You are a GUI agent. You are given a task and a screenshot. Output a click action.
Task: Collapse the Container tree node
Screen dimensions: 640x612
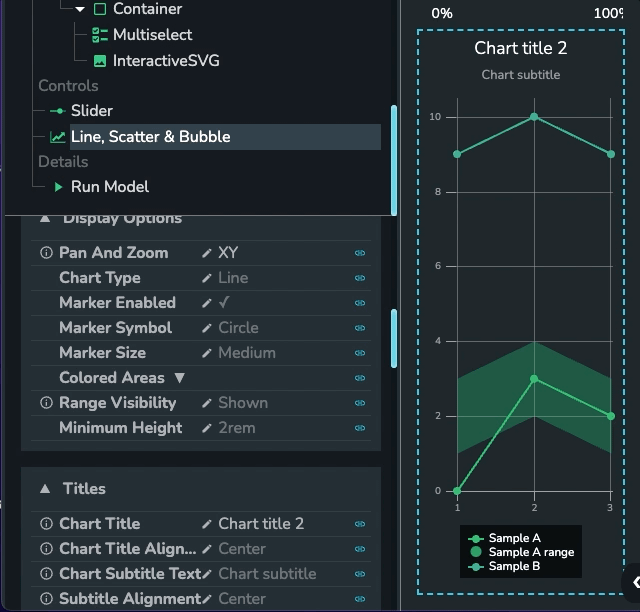[x=80, y=9]
